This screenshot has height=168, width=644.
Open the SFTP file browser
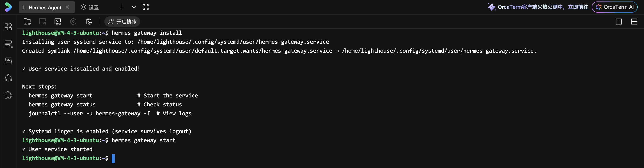point(27,22)
